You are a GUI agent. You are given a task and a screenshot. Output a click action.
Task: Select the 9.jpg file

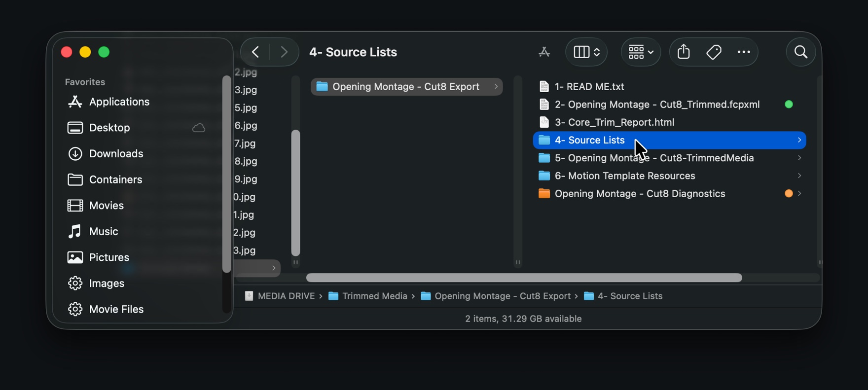coord(246,179)
